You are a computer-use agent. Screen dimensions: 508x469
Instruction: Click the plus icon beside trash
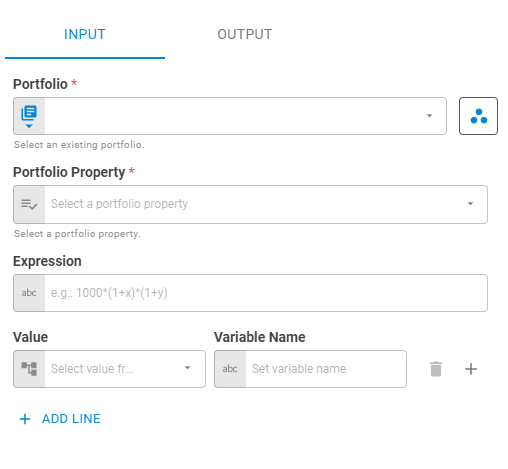pyautogui.click(x=471, y=369)
